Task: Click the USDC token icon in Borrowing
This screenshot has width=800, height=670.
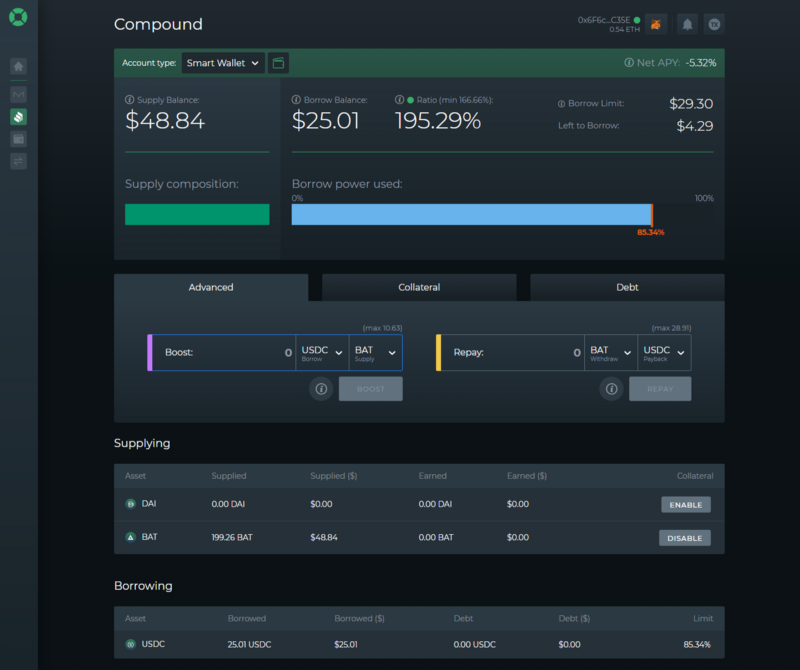Action: point(131,644)
